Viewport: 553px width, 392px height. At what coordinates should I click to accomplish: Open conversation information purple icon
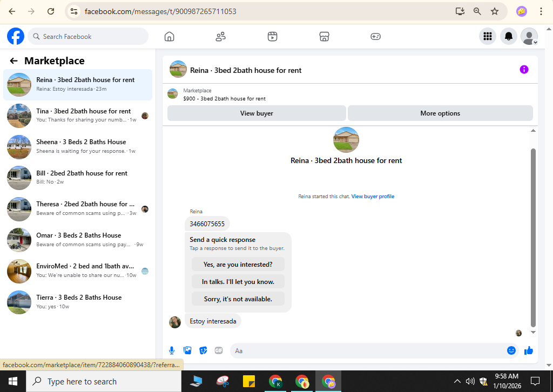point(524,70)
